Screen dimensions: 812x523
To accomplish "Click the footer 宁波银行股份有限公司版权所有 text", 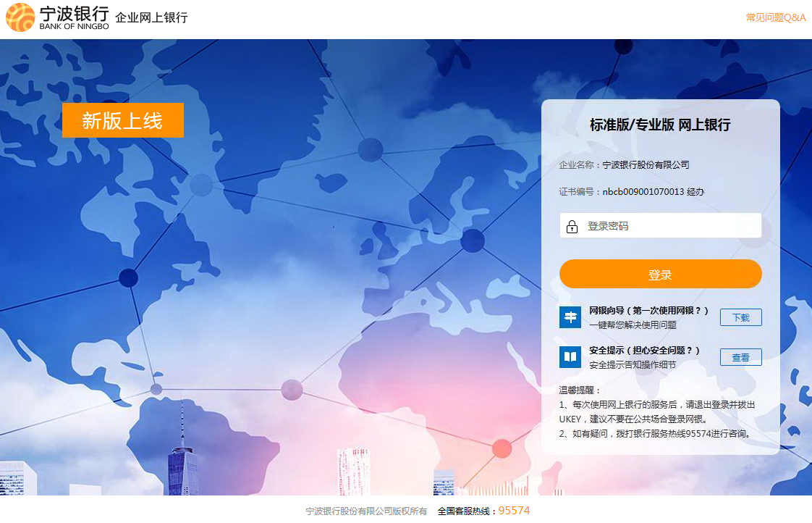I will (366, 511).
